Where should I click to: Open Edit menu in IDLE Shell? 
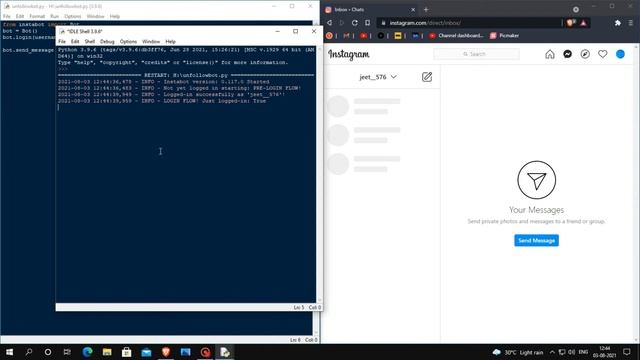pyautogui.click(x=75, y=42)
